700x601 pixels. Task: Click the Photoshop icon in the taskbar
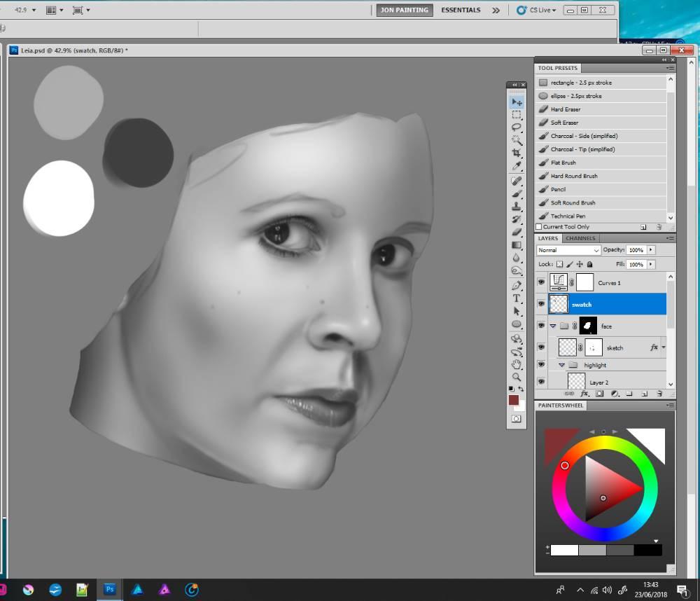tap(110, 589)
